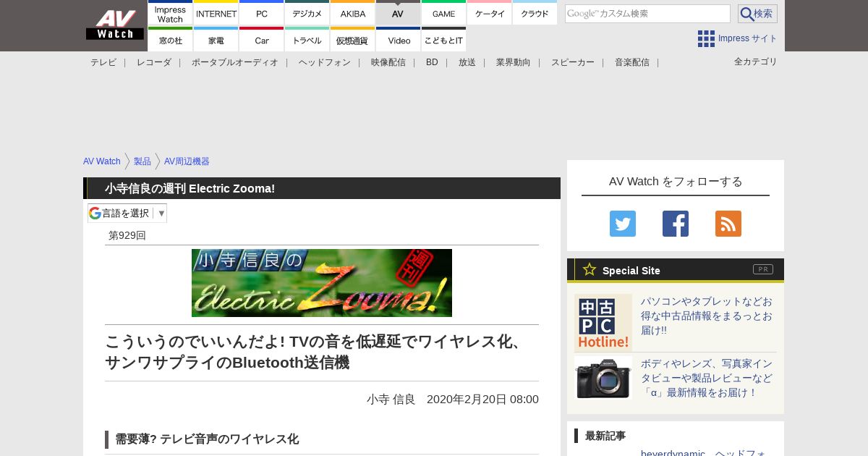Open 家電 Watch tab
The width and height of the screenshot is (868, 456).
tap(216, 40)
